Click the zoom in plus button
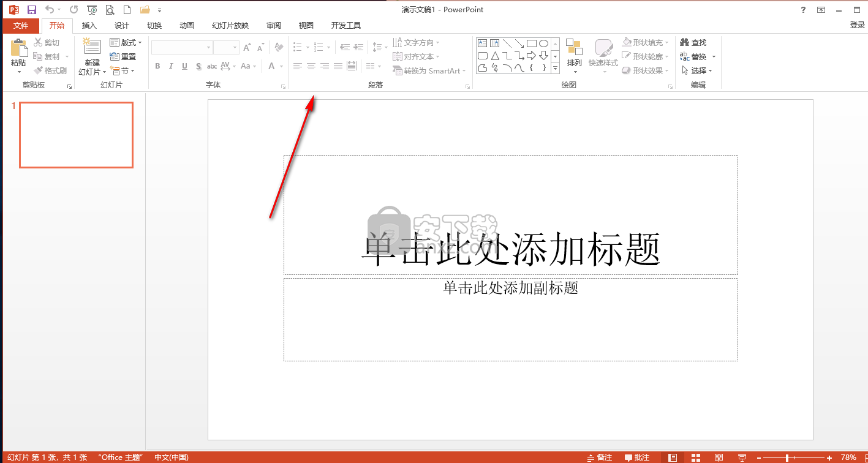The image size is (868, 463). point(829,457)
